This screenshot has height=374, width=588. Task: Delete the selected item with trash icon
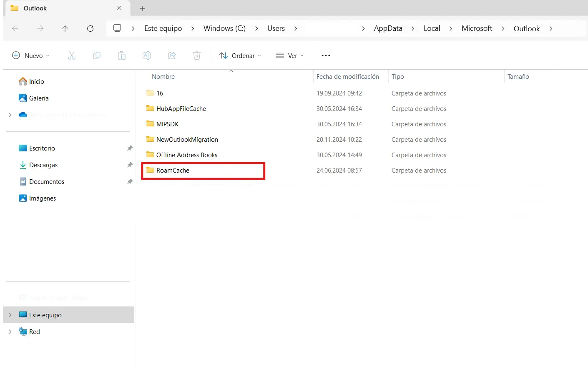click(x=197, y=55)
